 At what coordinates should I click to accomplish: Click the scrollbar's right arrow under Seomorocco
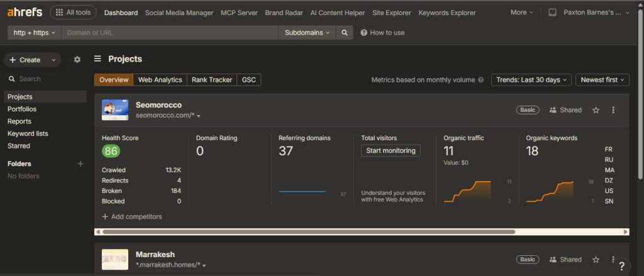click(x=626, y=232)
